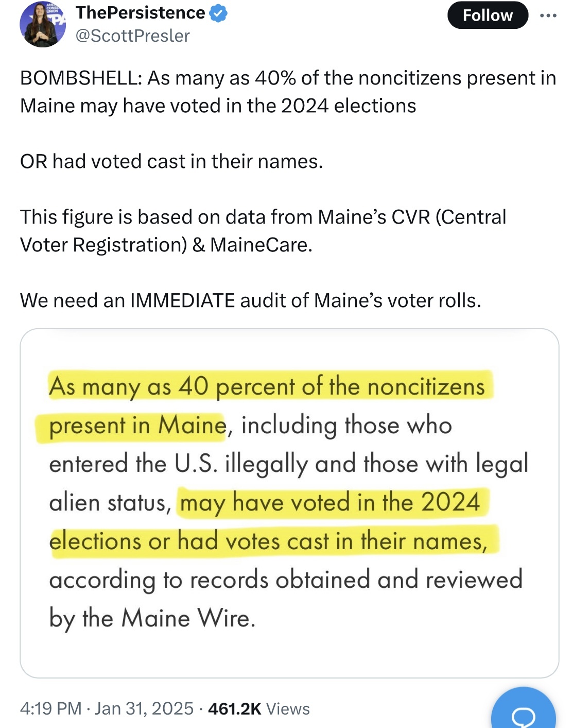Click the BOMBSHELL tweet text paragraph
This screenshot has height=728, width=573.
[288, 92]
